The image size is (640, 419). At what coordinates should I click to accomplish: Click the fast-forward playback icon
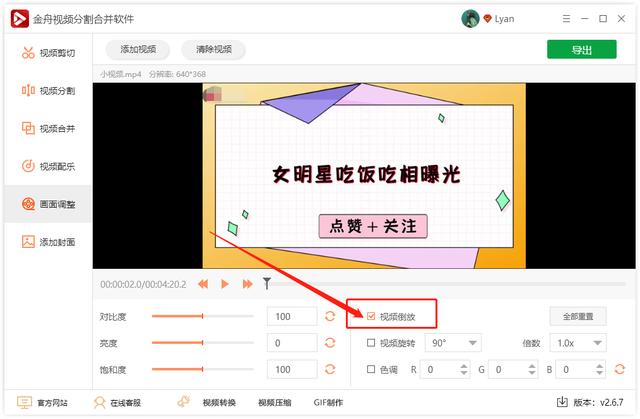(247, 285)
